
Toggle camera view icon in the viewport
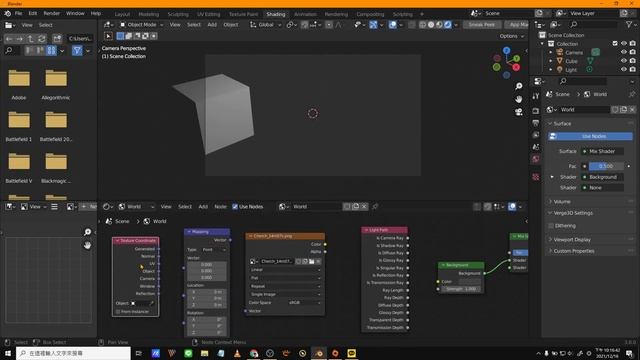click(518, 112)
